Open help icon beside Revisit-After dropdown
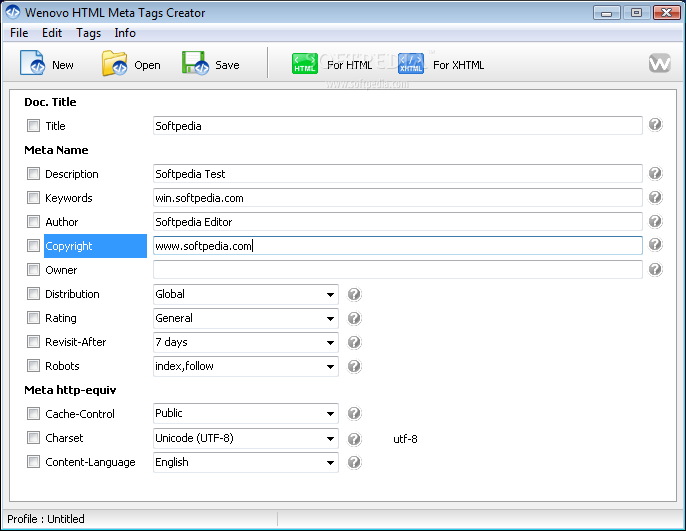 pos(354,342)
